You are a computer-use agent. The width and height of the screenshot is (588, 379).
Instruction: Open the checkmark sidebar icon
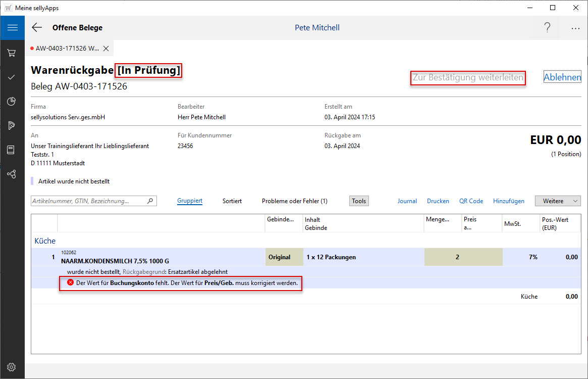[x=12, y=77]
